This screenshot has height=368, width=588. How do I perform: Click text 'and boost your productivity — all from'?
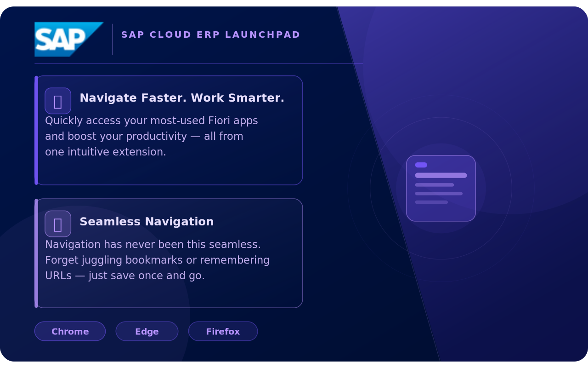click(144, 136)
